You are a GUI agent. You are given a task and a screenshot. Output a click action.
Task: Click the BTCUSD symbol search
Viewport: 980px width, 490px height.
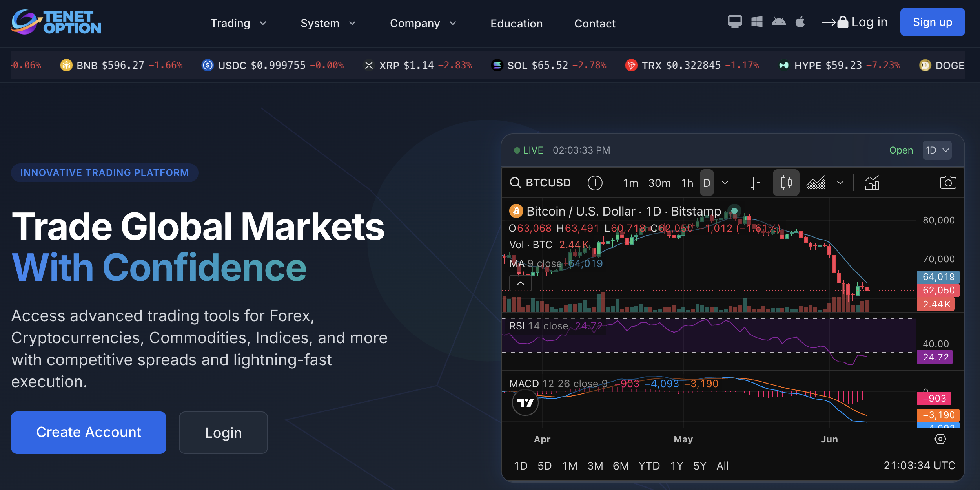click(540, 183)
